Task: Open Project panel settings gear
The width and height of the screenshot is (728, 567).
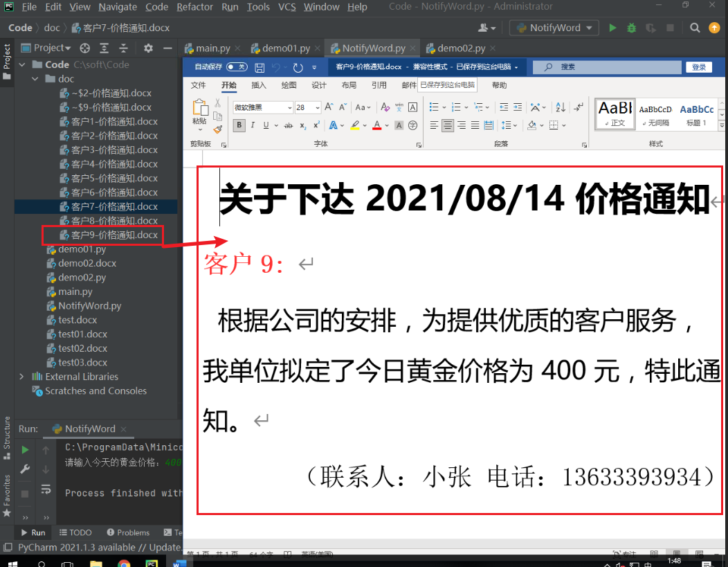Action: pos(148,48)
